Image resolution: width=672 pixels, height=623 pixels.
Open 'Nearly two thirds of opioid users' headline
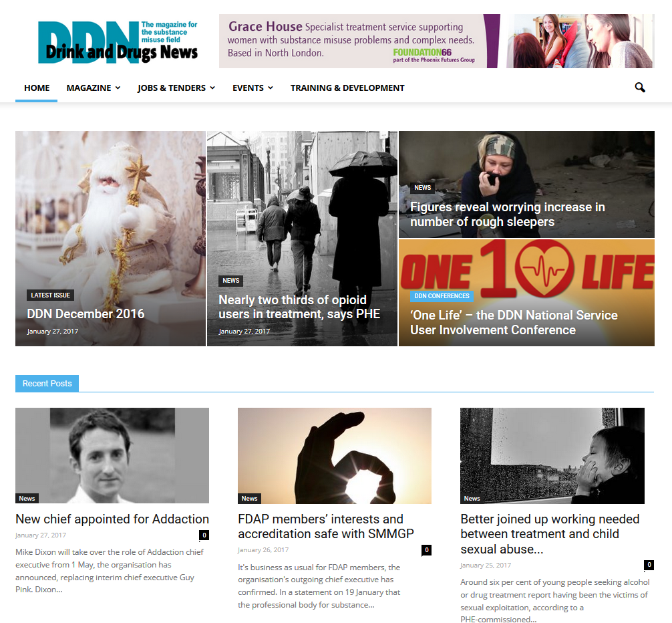tap(299, 307)
